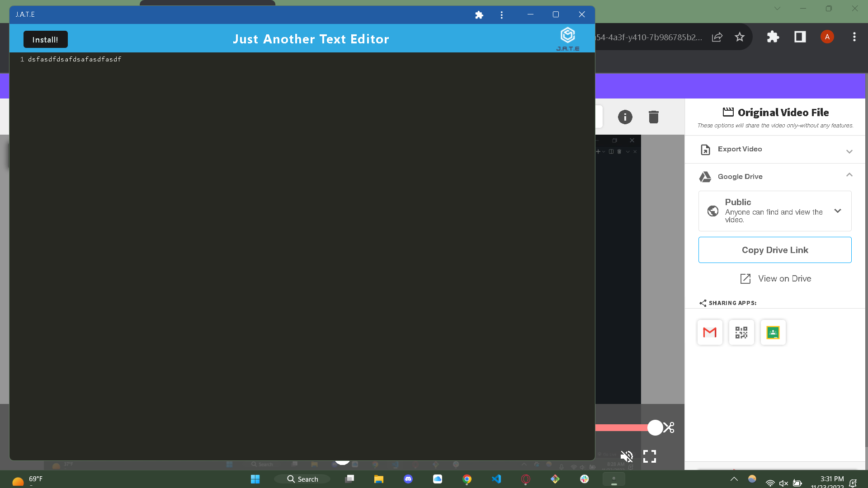Viewport: 868px width, 488px height.
Task: Open Chrome extensions puzzle icon
Action: [x=773, y=37]
